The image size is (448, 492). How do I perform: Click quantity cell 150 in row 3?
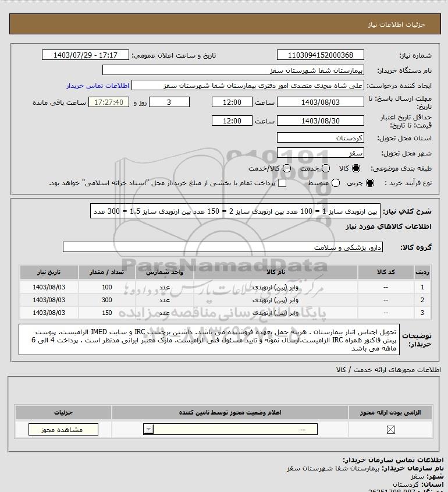click(107, 313)
